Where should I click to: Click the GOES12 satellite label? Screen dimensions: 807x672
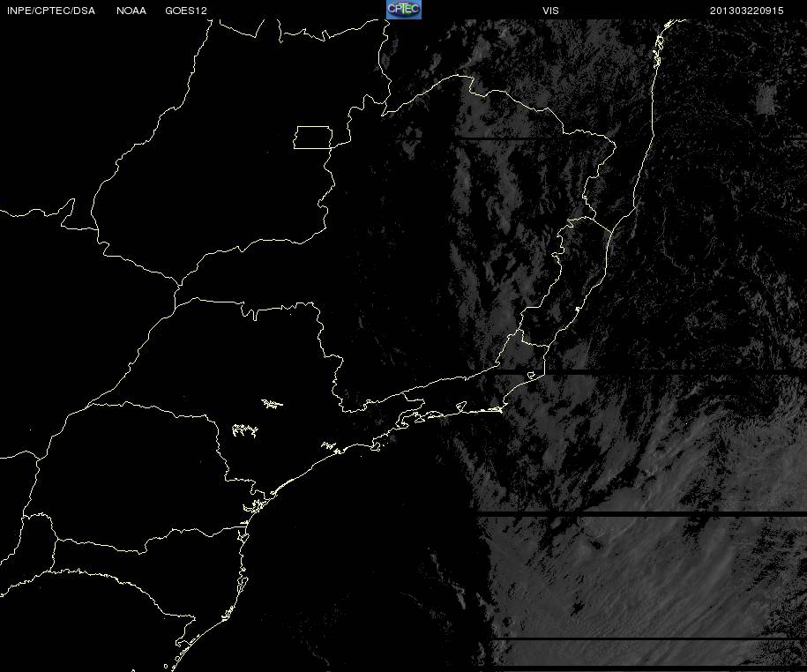pyautogui.click(x=186, y=11)
